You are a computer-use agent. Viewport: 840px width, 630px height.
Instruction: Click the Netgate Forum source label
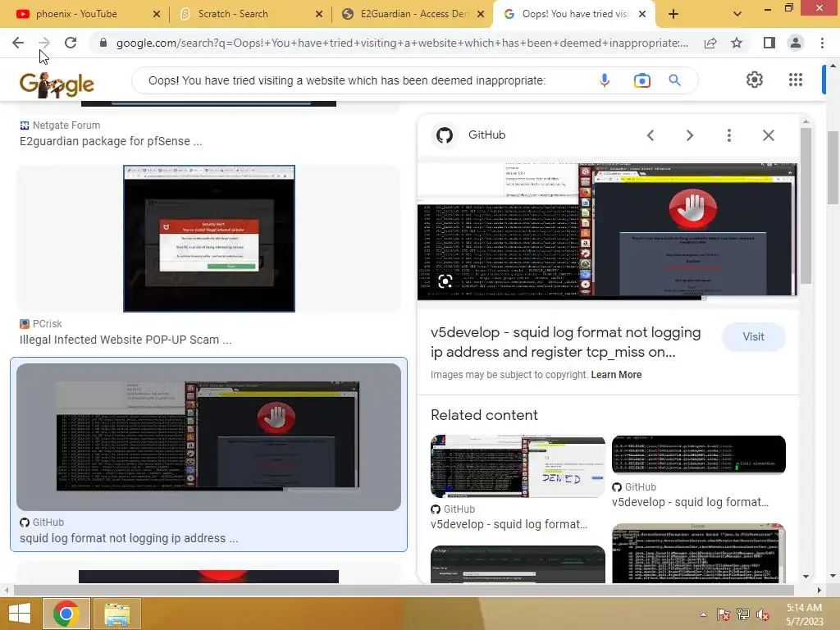tap(66, 125)
